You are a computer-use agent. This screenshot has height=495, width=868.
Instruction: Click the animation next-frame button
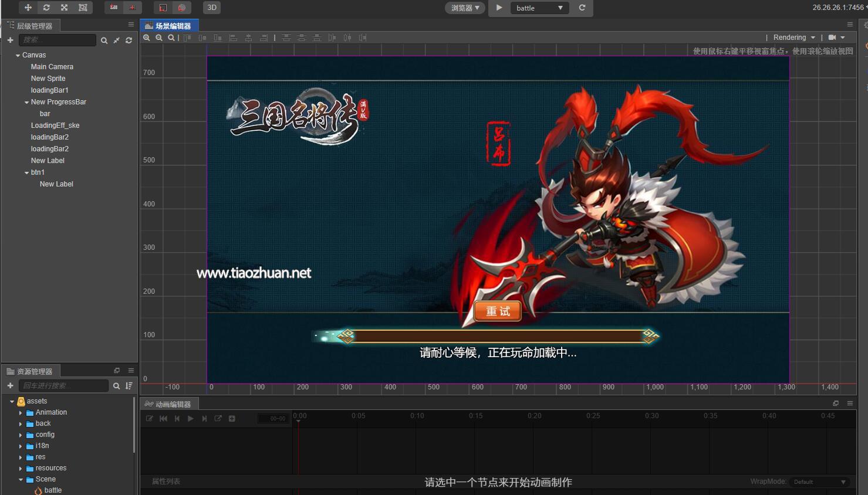(x=204, y=419)
